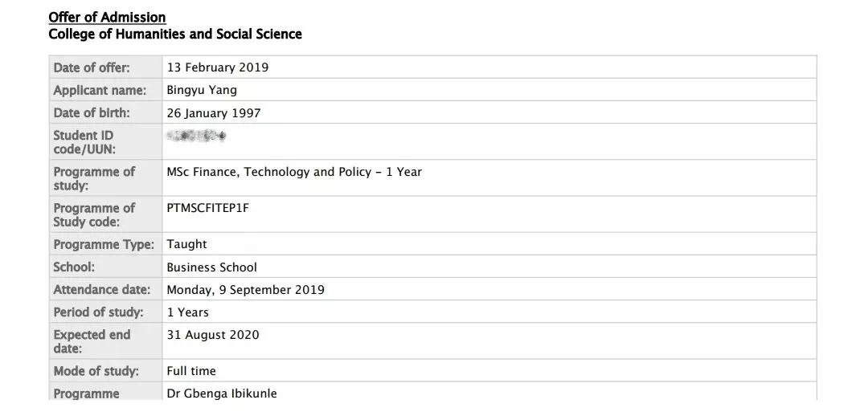Click 'MSc Finance, Technology and Policy - 1 Year'

[x=294, y=172]
